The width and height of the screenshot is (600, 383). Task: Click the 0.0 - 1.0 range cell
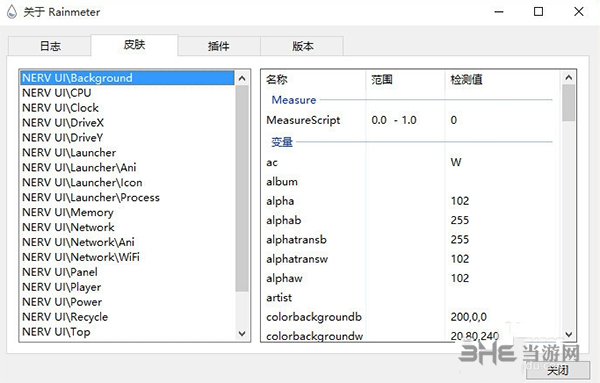pos(394,120)
